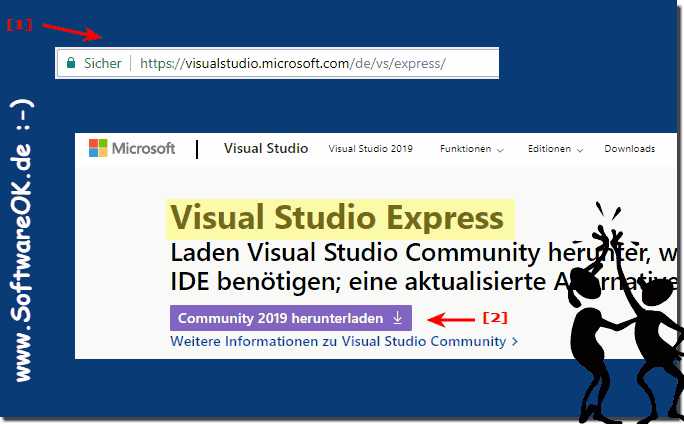
Task: Open the Visual Studio brand link
Action: 266,148
